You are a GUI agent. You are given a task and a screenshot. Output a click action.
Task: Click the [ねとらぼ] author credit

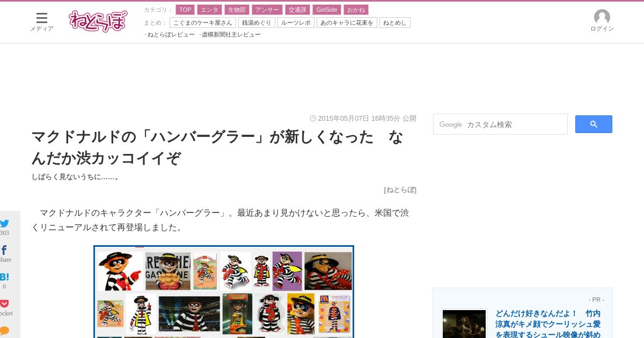(x=400, y=189)
